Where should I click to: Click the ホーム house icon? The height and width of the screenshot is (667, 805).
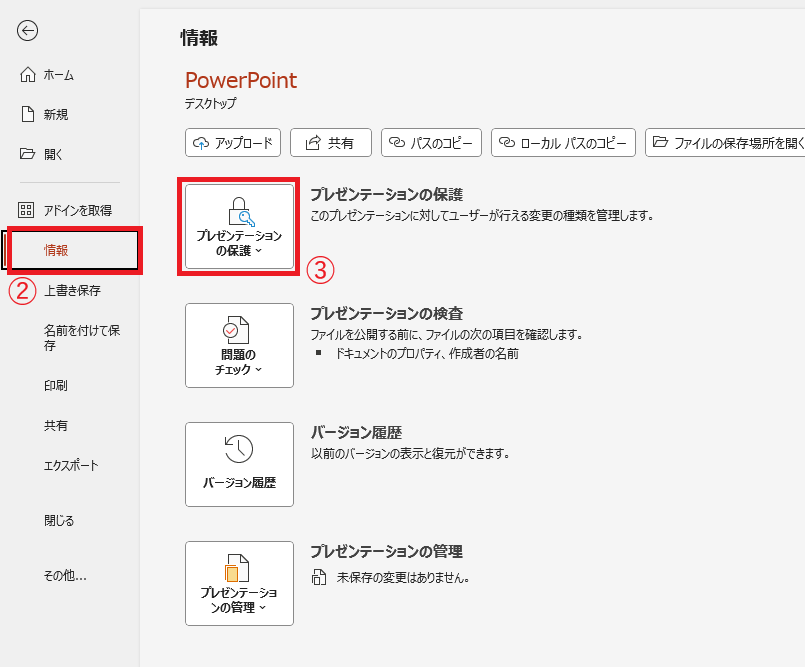(28, 75)
